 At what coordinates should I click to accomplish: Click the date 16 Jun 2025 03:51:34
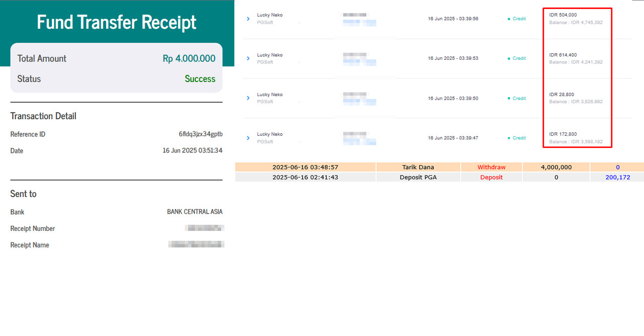click(x=192, y=150)
